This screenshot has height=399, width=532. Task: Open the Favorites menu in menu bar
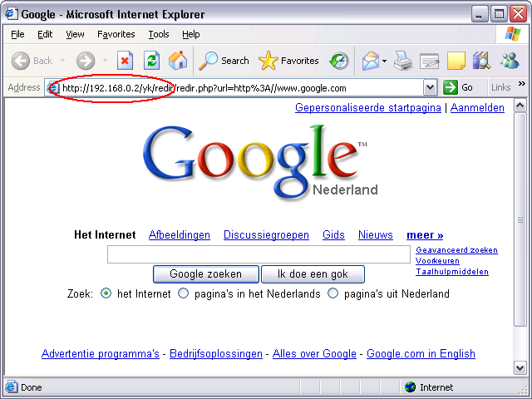tap(116, 34)
